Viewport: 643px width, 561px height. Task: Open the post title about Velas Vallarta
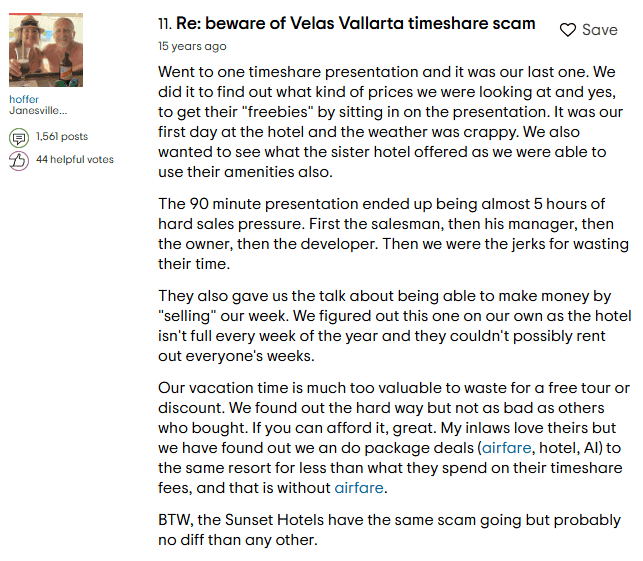356,23
